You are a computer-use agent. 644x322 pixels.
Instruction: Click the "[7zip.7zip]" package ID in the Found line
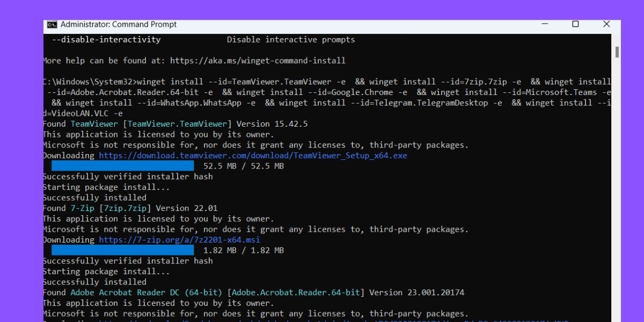point(125,208)
